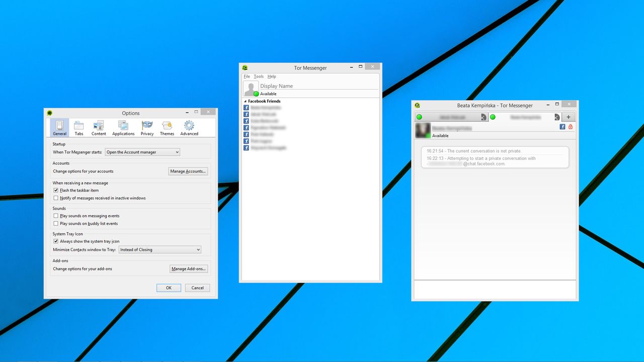Switch to the inactive conversation tab
Viewport: 644px width, 362px height.
tap(451, 117)
